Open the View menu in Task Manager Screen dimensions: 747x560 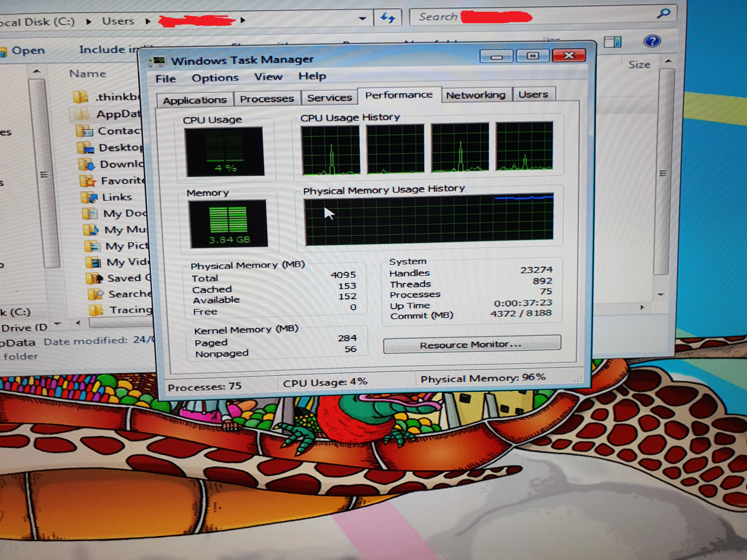268,77
